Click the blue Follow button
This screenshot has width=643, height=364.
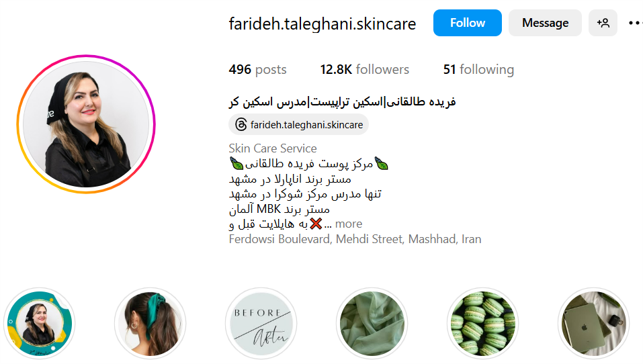(467, 23)
